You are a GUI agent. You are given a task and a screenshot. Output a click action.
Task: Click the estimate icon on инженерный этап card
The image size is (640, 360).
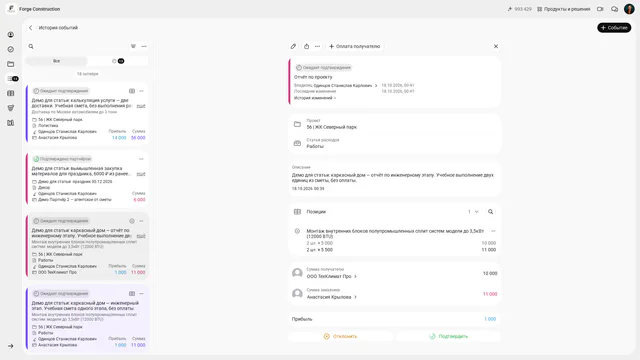pyautogui.click(x=132, y=293)
